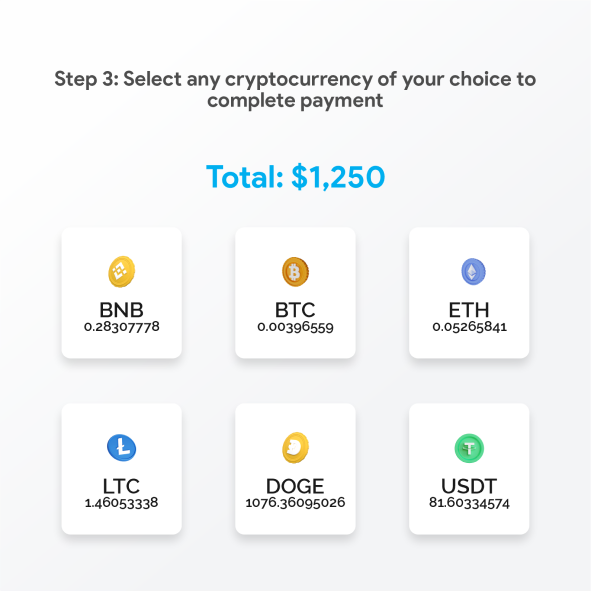Select the BNB label text
591x591 pixels.
tap(121, 310)
